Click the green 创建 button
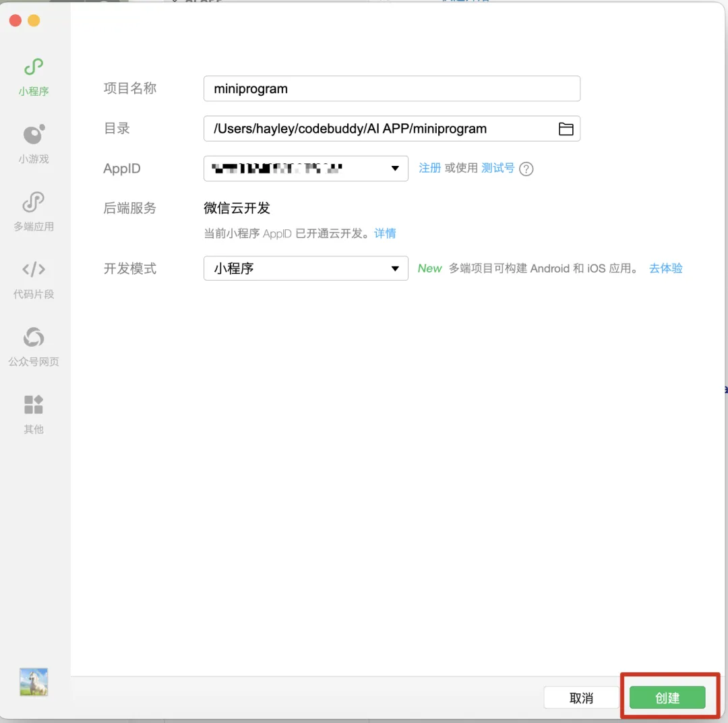 tap(667, 697)
